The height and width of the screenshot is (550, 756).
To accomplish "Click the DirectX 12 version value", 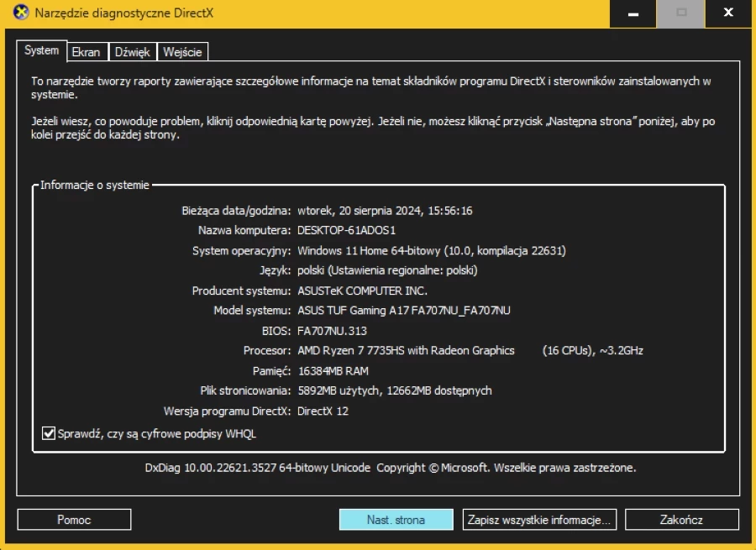I will pyautogui.click(x=323, y=411).
